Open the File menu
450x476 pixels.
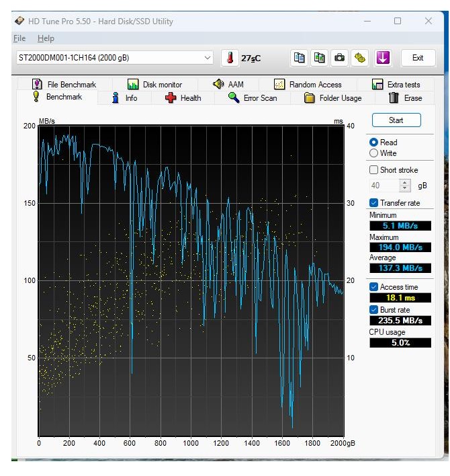coord(19,38)
